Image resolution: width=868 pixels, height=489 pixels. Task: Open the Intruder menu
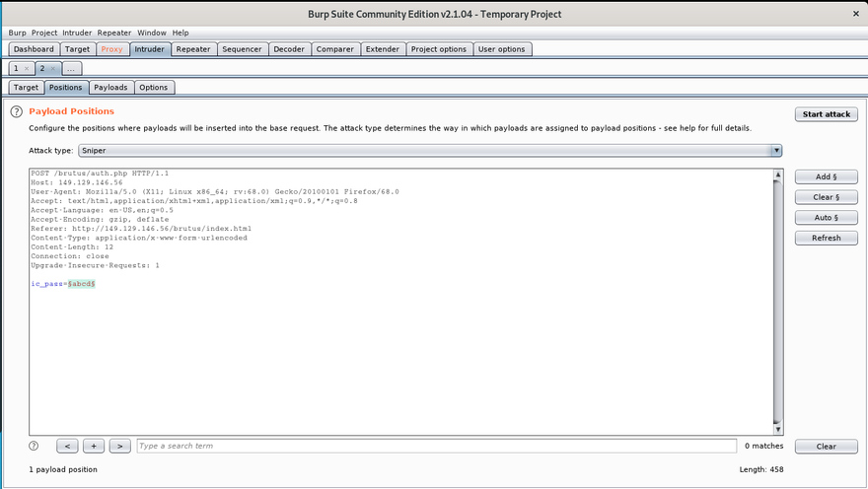(x=77, y=33)
